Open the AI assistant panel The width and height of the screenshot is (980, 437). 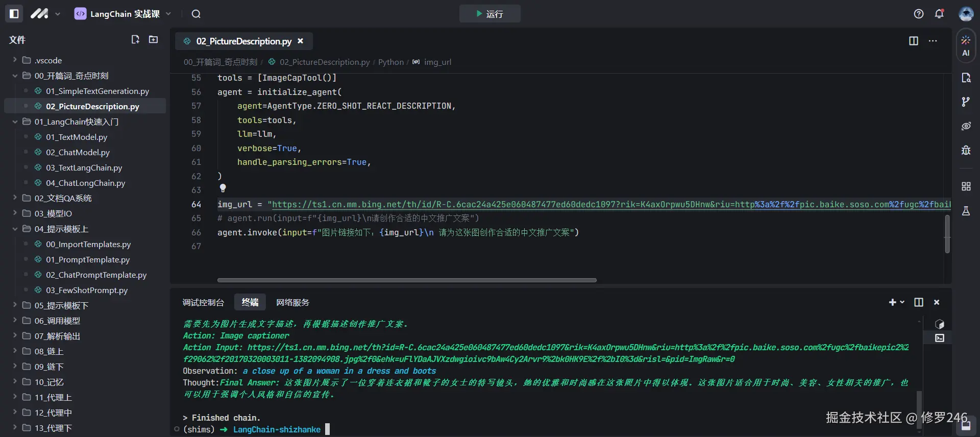click(966, 45)
